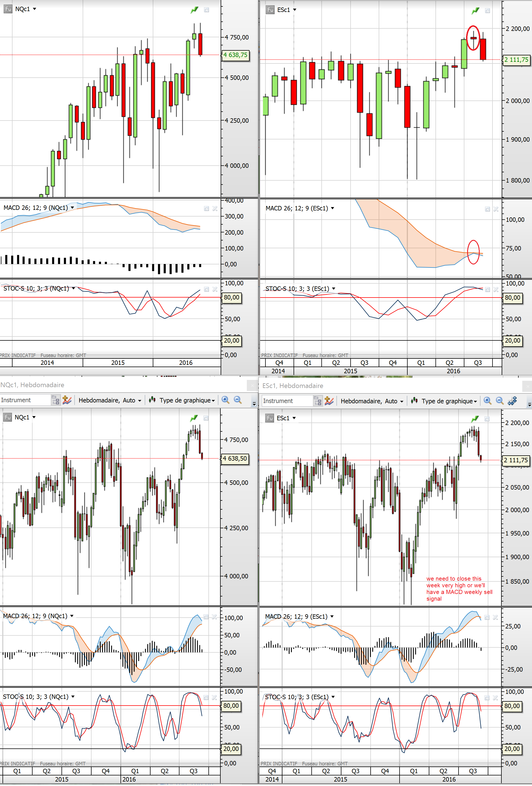Click green trend arrow icon on upper NQc1 chart

(194, 10)
